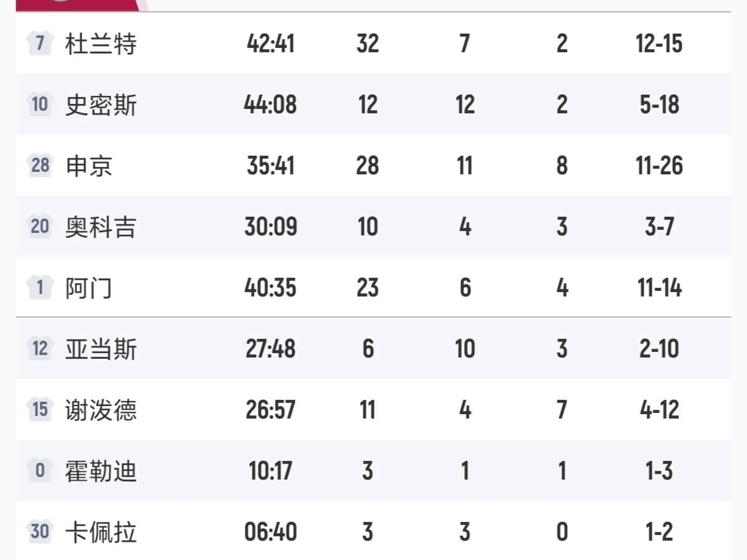Image resolution: width=747 pixels, height=560 pixels.
Task: Click the number 15 jersey icon
Action: pos(39,410)
